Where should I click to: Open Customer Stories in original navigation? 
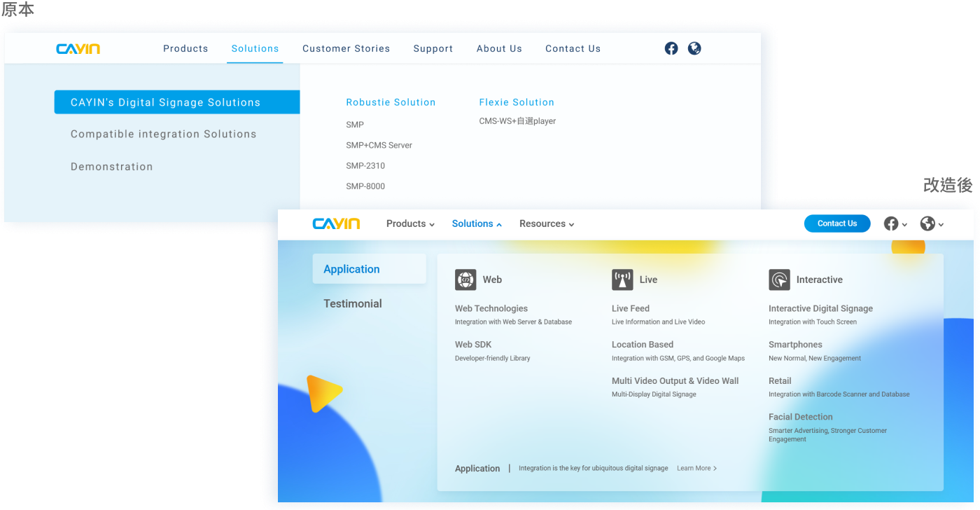346,48
